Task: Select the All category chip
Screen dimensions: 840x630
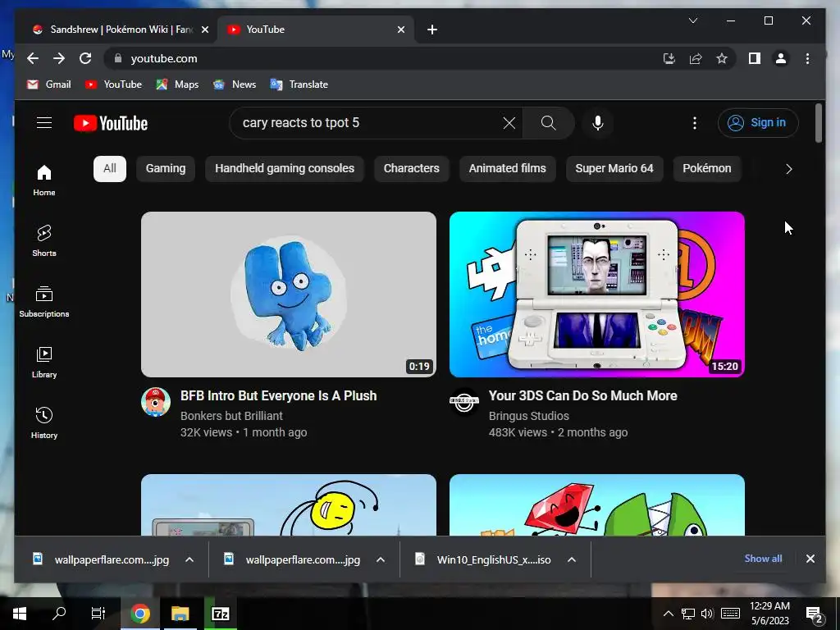Action: [110, 169]
